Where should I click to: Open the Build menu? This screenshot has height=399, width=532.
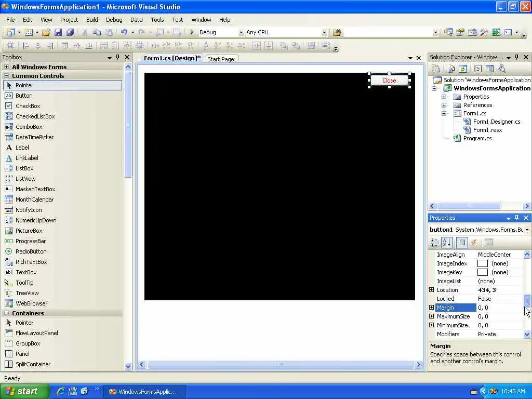coord(92,20)
